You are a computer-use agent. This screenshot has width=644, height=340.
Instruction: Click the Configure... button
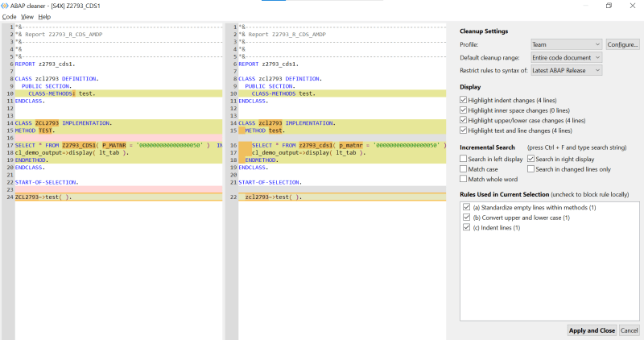coord(622,44)
